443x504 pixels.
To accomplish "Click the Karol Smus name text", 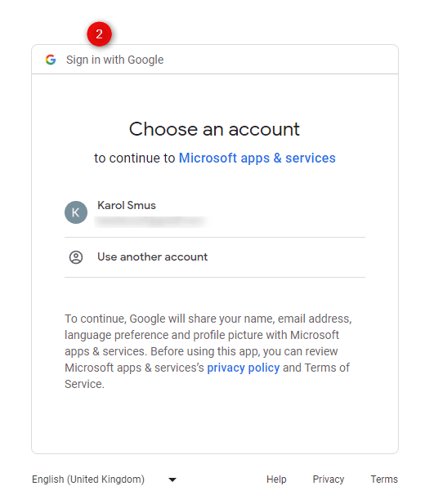I will coord(127,205).
